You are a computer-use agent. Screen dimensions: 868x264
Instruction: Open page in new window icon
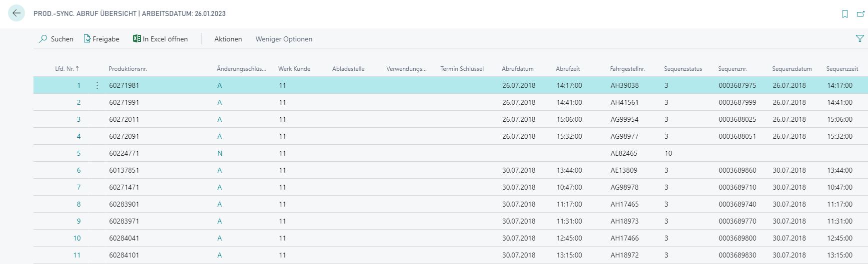[x=861, y=14]
